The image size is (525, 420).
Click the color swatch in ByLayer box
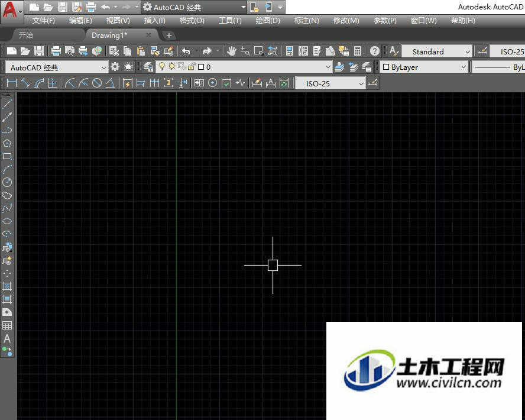click(385, 67)
